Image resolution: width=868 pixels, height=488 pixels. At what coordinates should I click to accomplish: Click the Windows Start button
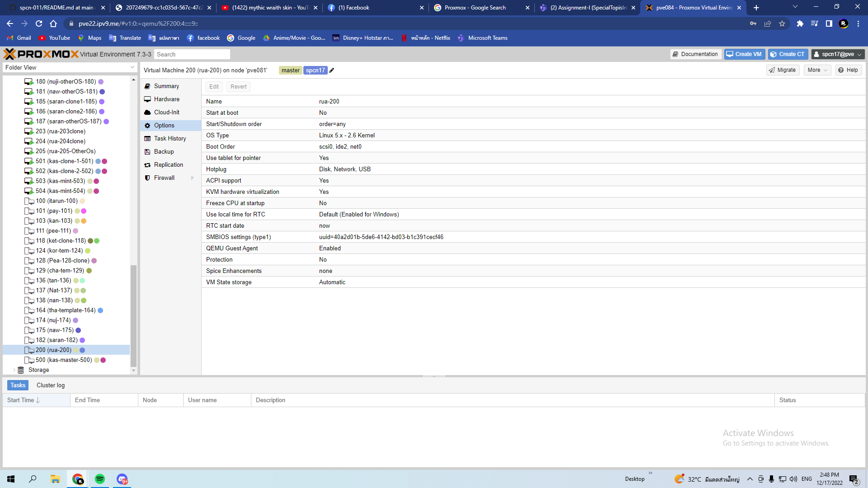pos(11,479)
